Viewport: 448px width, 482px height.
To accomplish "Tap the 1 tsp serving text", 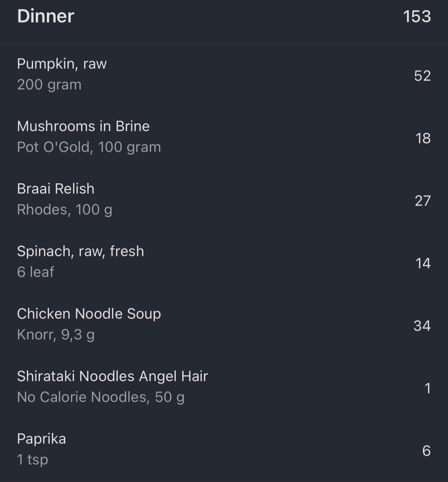I will pyautogui.click(x=32, y=460).
